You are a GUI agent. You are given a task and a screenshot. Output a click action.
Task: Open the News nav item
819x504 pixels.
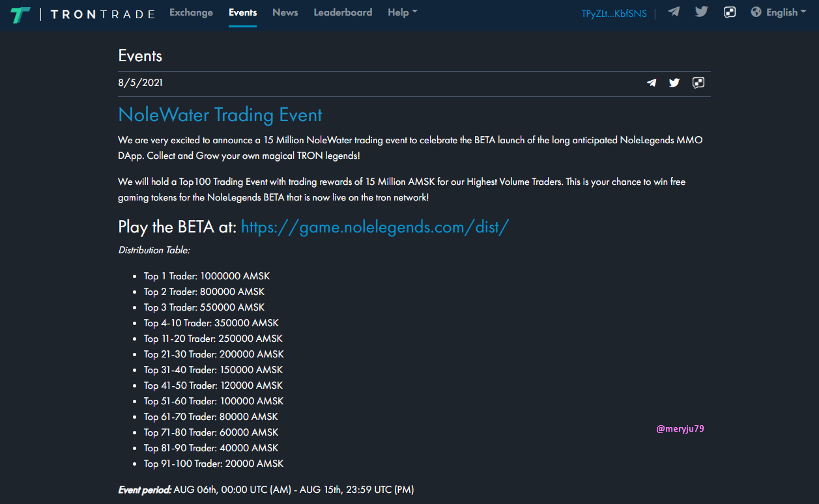point(285,12)
